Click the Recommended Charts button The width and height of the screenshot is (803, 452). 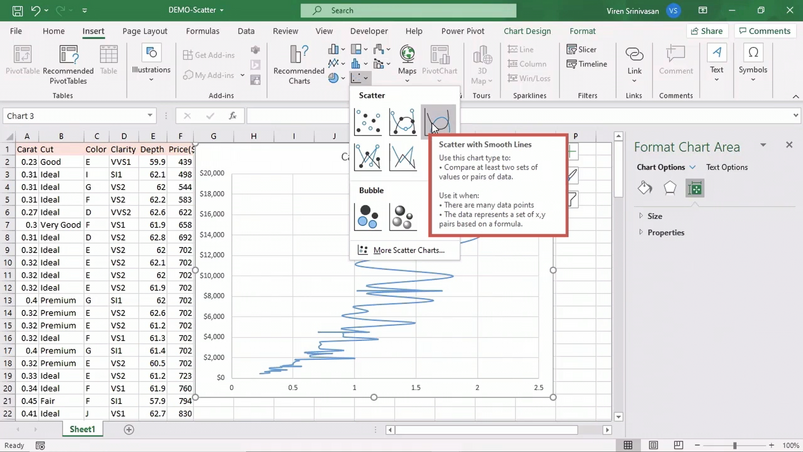(x=298, y=63)
